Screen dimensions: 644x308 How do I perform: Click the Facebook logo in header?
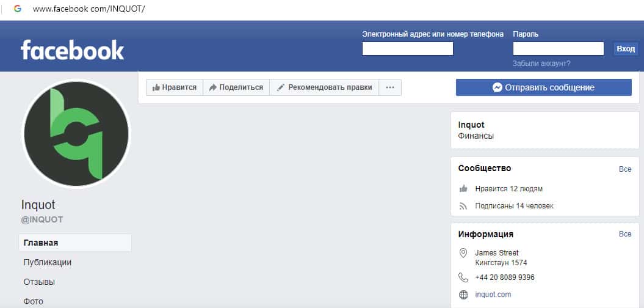72,50
